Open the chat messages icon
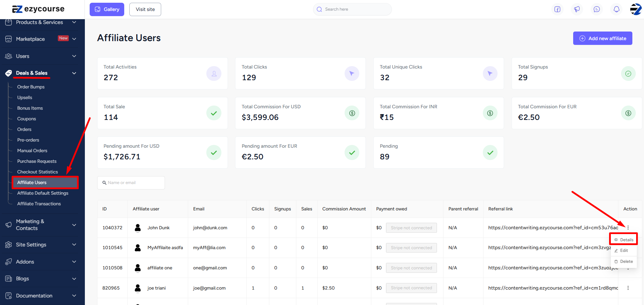This screenshot has width=644, height=305. 597,9
